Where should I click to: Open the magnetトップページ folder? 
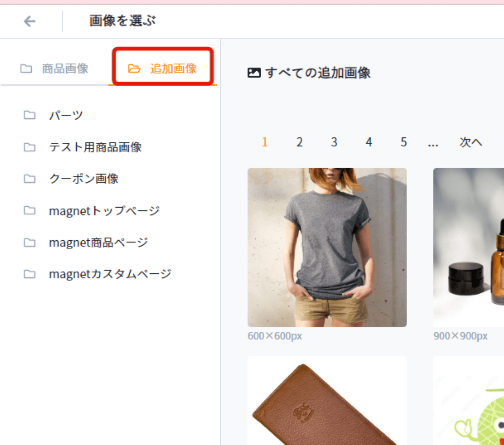(104, 211)
